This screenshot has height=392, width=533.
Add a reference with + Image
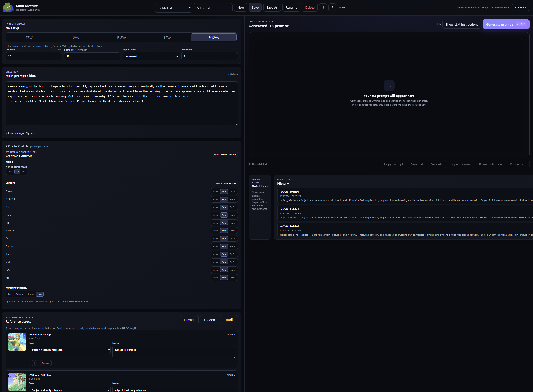pos(189,320)
